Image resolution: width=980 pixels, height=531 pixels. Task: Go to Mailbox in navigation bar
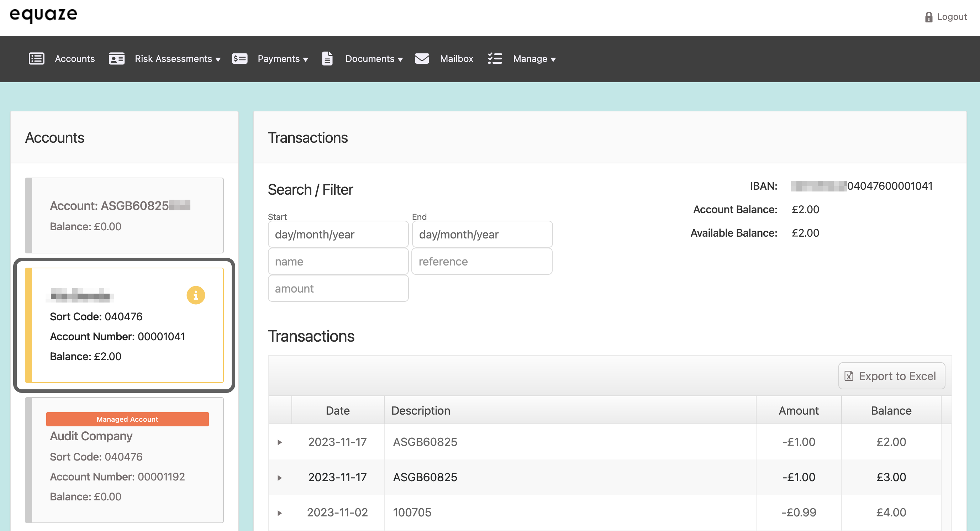click(x=456, y=59)
